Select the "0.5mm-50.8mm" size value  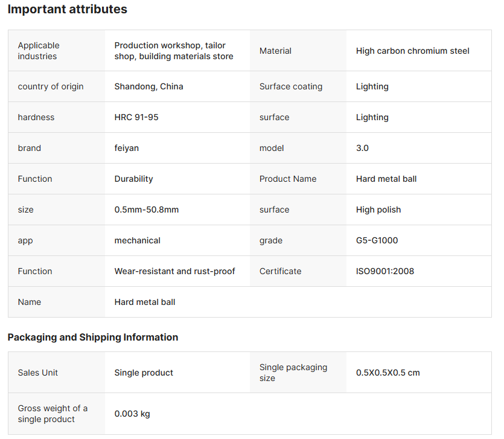point(146,210)
